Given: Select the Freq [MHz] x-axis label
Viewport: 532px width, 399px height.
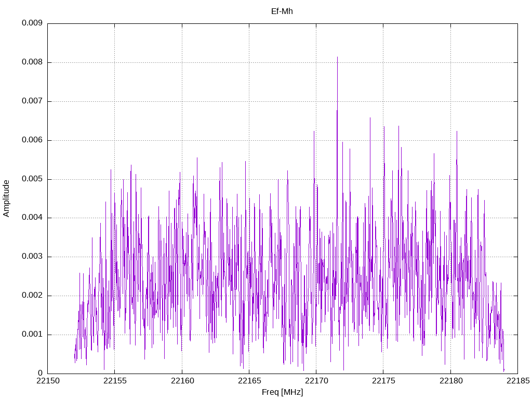Looking at the screenshot, I should pyautogui.click(x=282, y=392).
